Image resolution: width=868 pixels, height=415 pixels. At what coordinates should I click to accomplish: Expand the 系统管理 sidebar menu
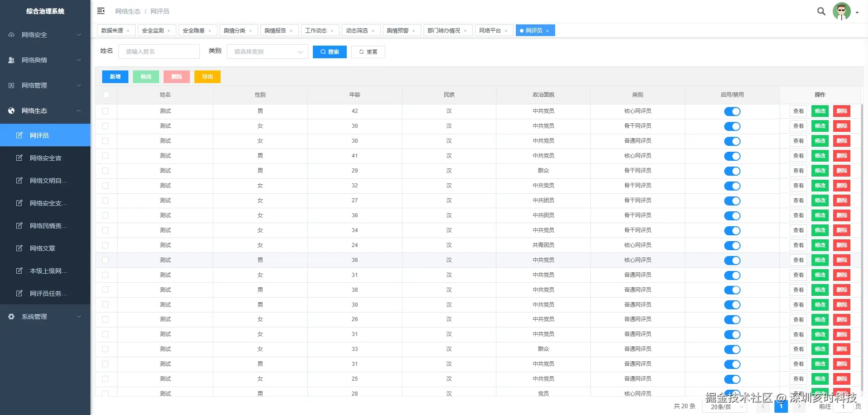tap(45, 317)
